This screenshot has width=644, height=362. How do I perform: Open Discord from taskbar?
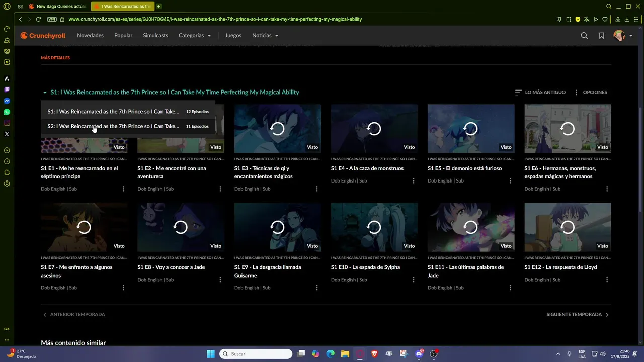(419, 354)
